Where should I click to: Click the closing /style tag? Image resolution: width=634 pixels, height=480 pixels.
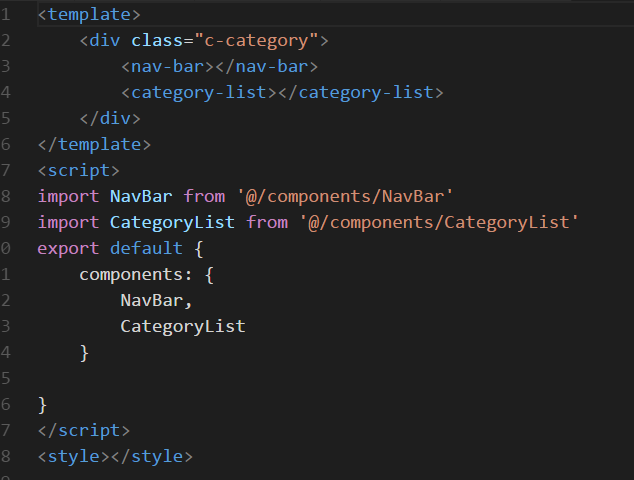click(x=152, y=456)
